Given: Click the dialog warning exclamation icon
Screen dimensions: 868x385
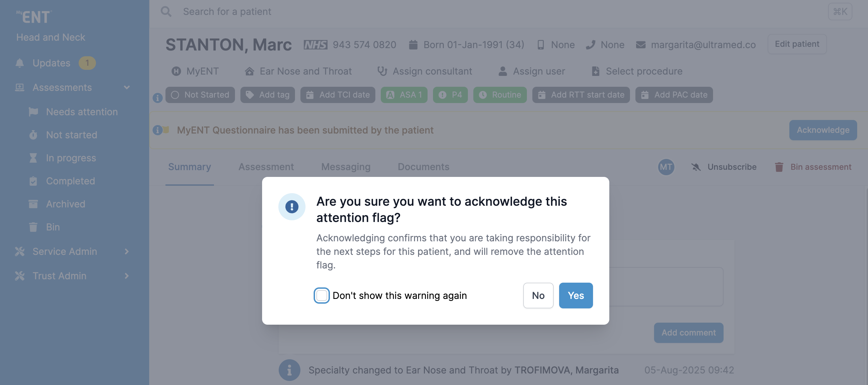Looking at the screenshot, I should click(x=292, y=207).
